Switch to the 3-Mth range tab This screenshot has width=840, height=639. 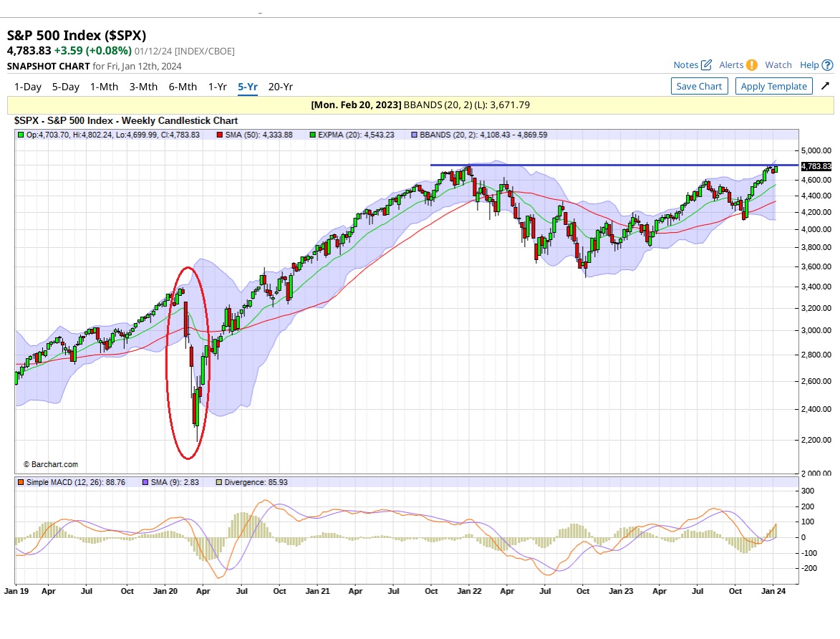143,86
